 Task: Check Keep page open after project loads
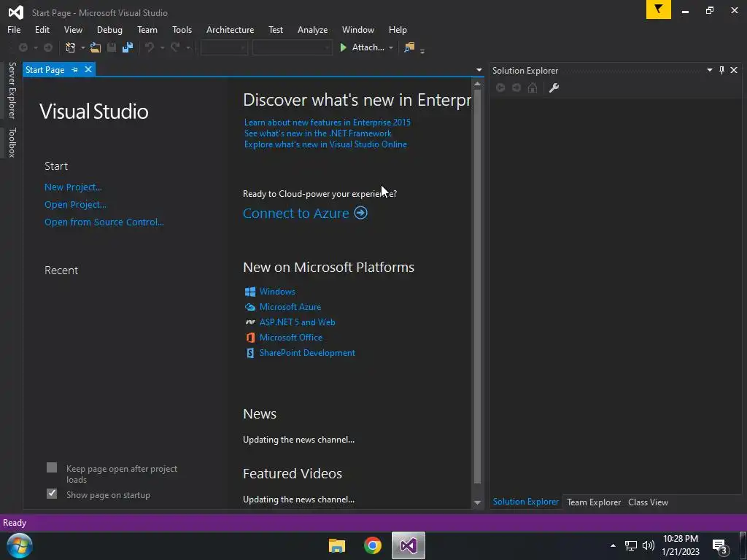(52, 467)
